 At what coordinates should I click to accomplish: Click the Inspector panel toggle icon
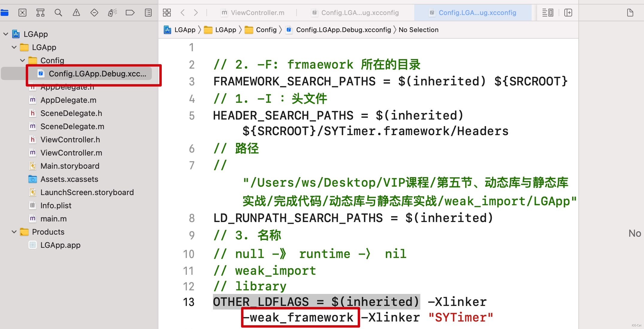click(630, 12)
